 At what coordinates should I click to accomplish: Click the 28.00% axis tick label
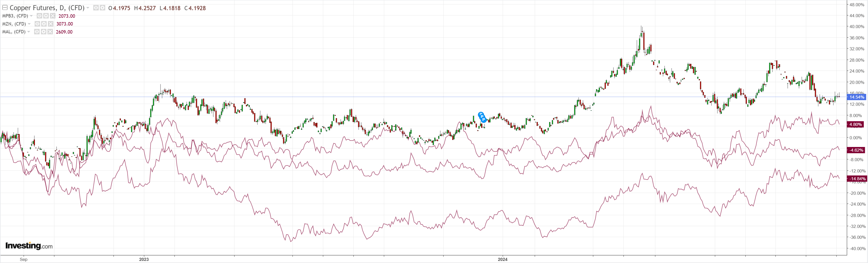(x=857, y=60)
